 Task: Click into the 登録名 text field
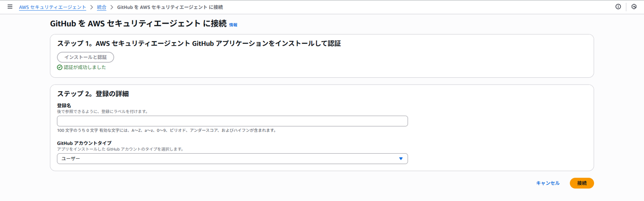232,121
